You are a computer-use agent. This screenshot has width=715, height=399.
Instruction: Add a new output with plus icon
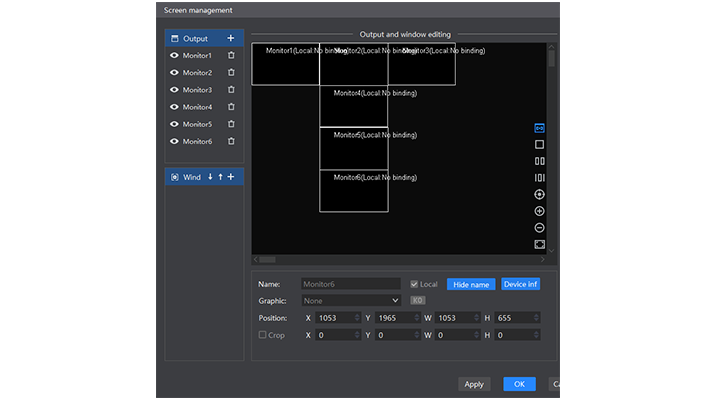pos(231,38)
